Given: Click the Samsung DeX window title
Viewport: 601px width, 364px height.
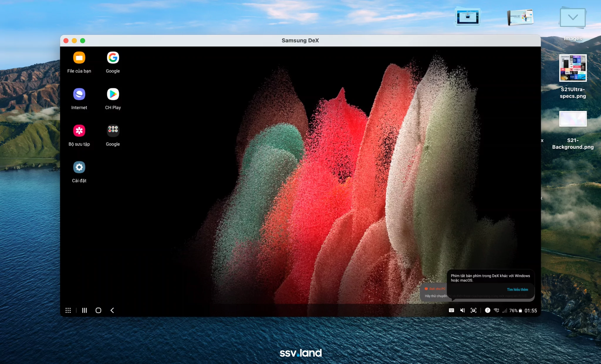Looking at the screenshot, I should (x=300, y=40).
